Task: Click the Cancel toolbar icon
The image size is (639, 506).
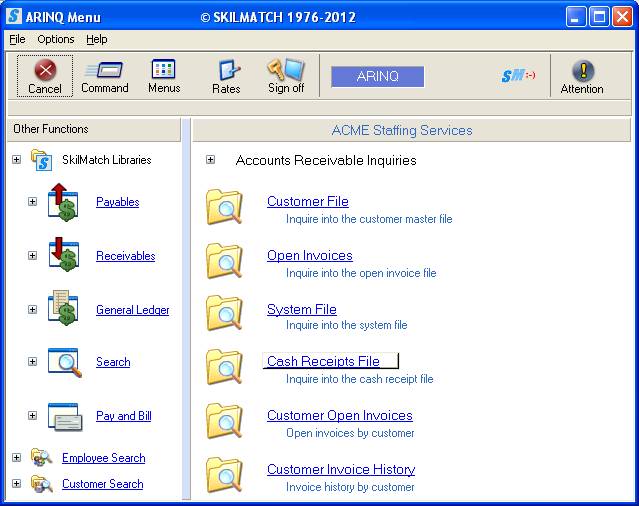Action: coord(45,70)
